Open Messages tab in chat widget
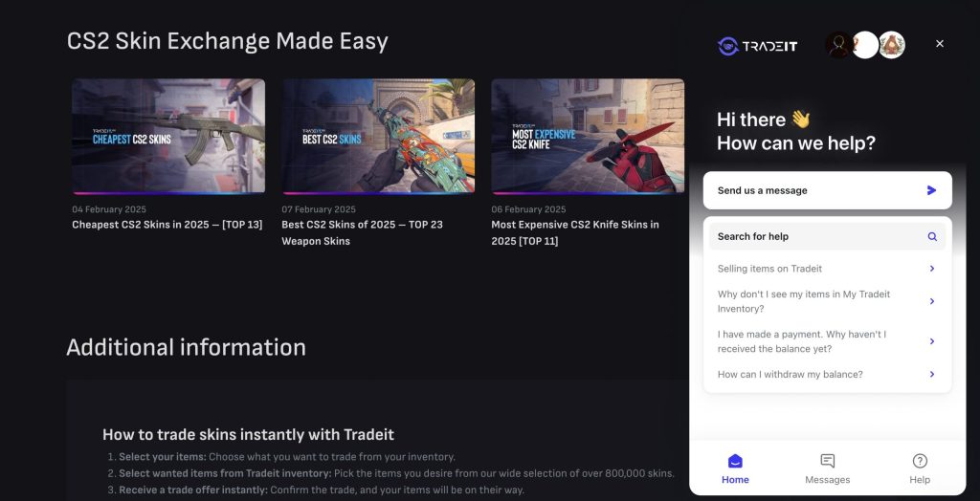980x501 pixels. [x=827, y=468]
